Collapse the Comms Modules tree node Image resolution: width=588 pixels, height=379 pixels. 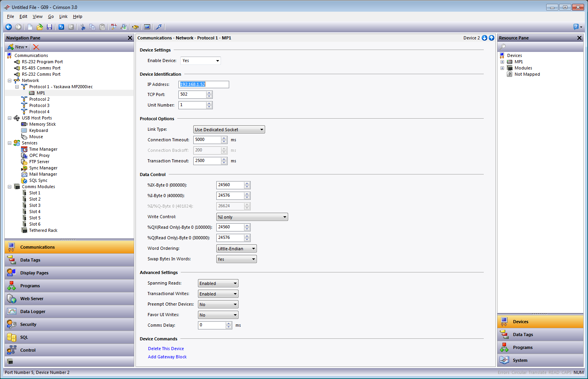click(9, 187)
